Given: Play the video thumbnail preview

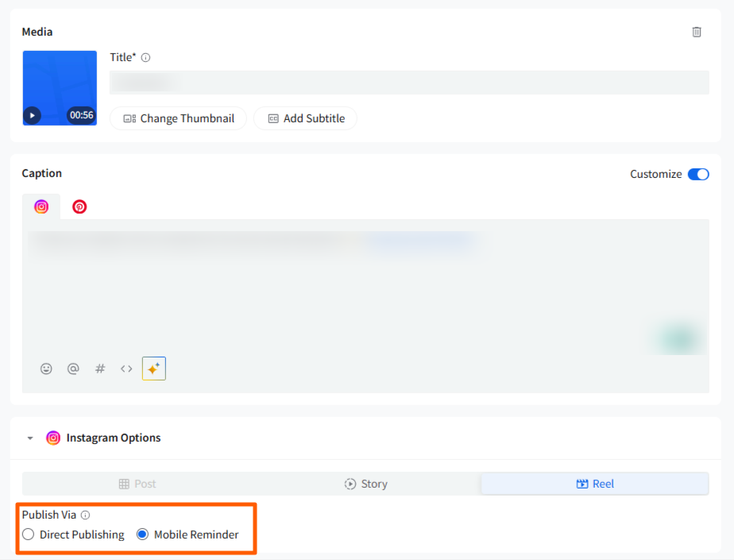Looking at the screenshot, I should tap(33, 115).
